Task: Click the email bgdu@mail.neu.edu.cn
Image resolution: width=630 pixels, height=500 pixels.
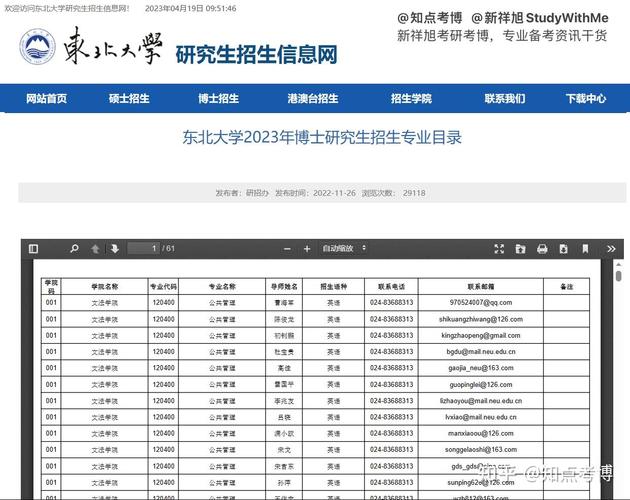Action: click(481, 352)
